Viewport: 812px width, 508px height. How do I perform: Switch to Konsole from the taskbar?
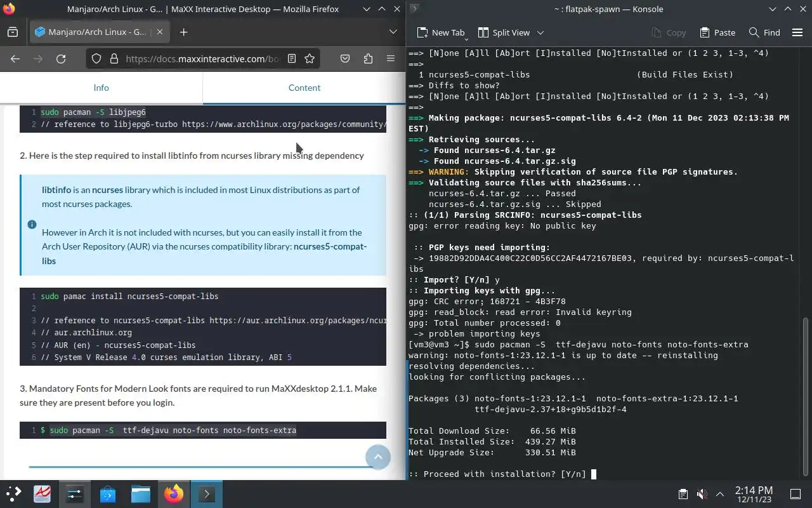coord(207,494)
